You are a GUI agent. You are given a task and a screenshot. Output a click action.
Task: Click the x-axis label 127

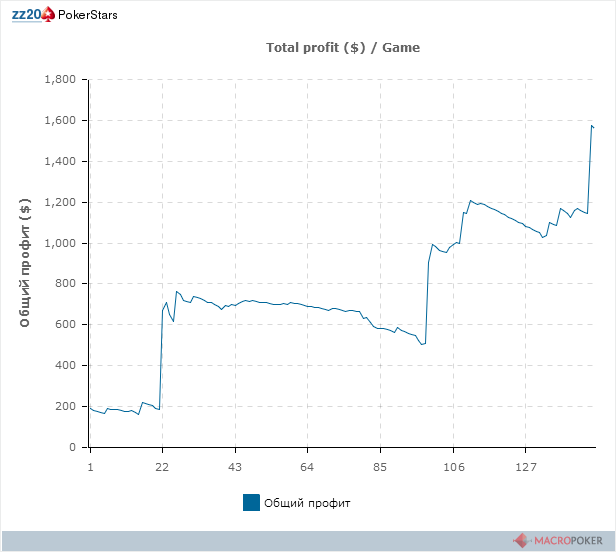point(526,467)
